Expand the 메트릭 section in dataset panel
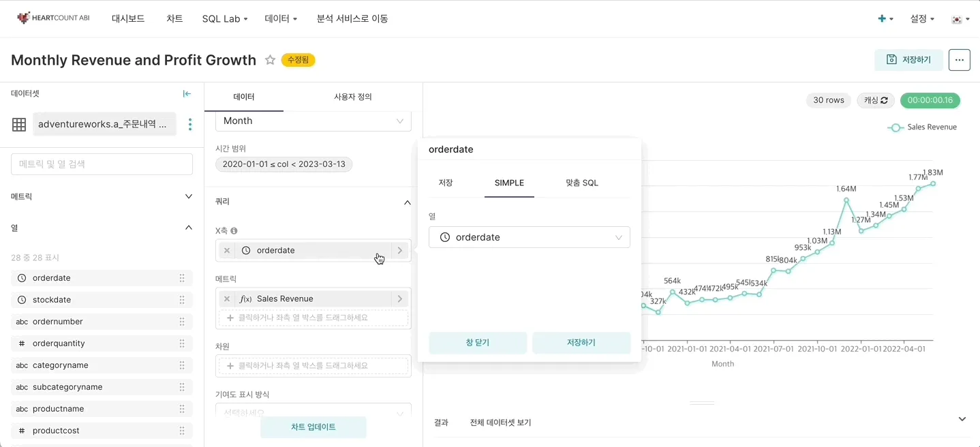The width and height of the screenshot is (980, 447). (189, 196)
